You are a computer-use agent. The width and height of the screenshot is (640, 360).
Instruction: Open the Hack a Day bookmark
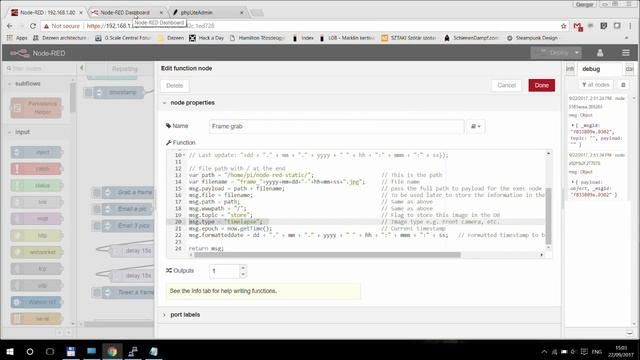[207, 38]
